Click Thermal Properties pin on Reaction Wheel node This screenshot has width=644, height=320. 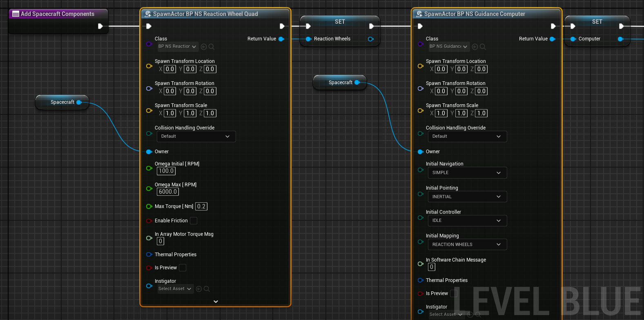point(149,255)
